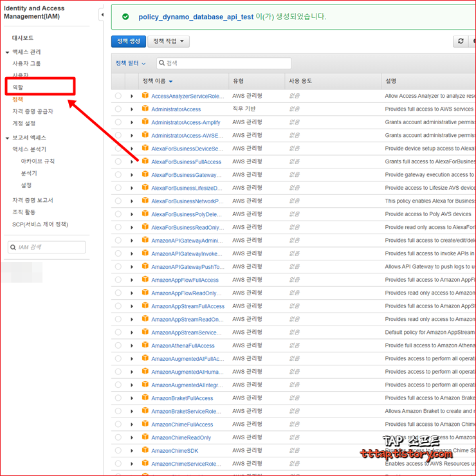Open 액세스 분석기 in the sidebar
476x476 pixels.
[29, 149]
